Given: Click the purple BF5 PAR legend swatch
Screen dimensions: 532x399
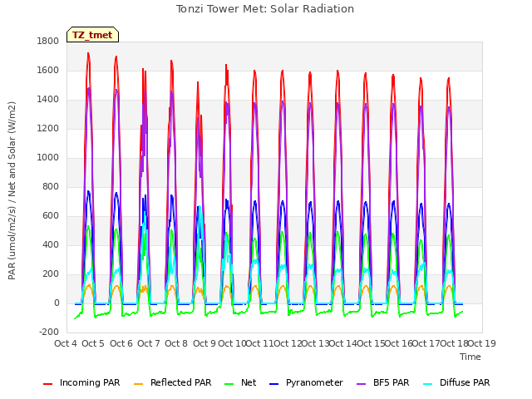Looking at the screenshot, I should pos(362,384).
